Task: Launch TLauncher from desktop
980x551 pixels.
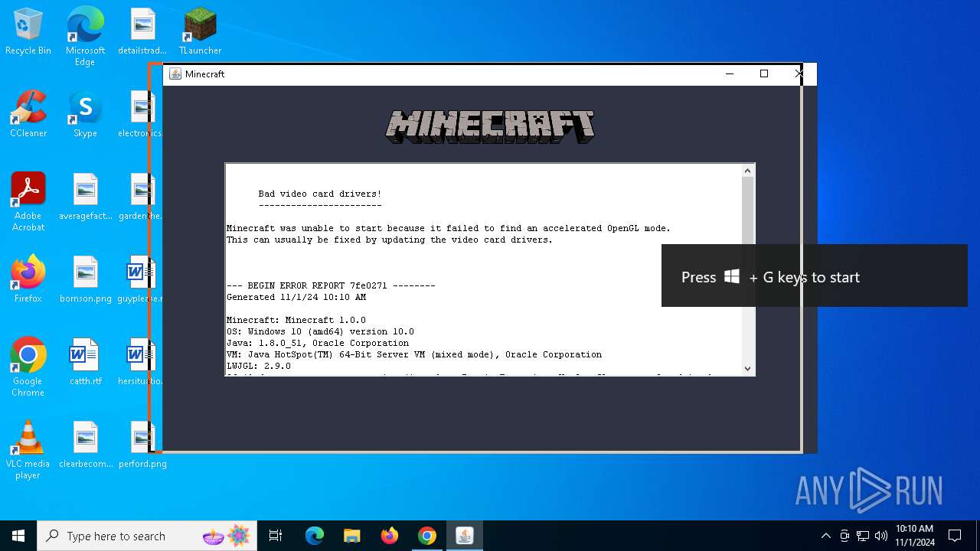Action: click(x=200, y=32)
